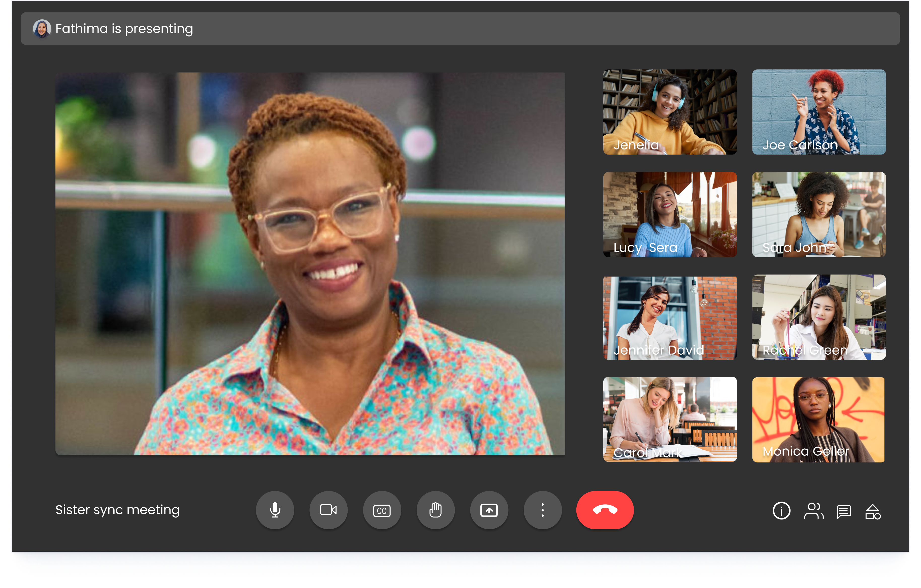Open the activities shapes icon
Image resolution: width=921 pixels, height=588 pixels.
point(873,511)
